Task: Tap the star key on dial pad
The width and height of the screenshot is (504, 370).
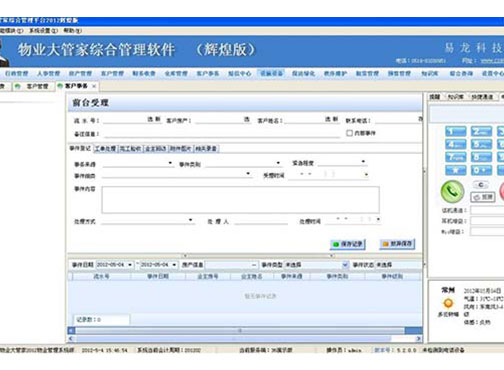Action: coord(456,170)
